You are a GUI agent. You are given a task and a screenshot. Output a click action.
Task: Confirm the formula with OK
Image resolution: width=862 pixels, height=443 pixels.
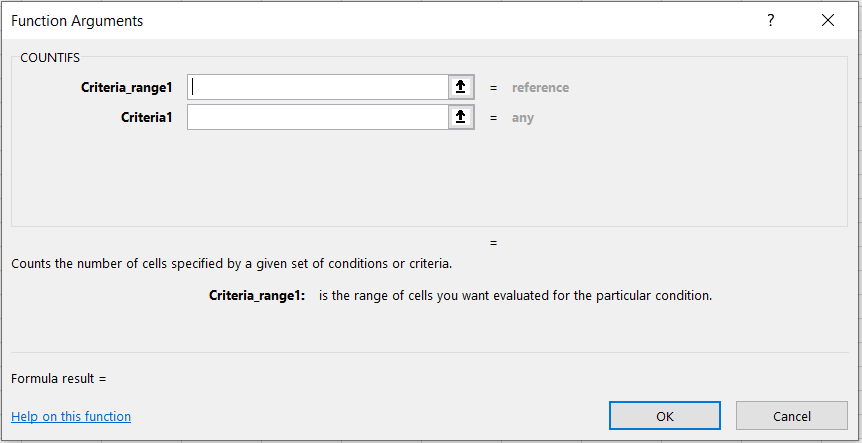tap(664, 416)
